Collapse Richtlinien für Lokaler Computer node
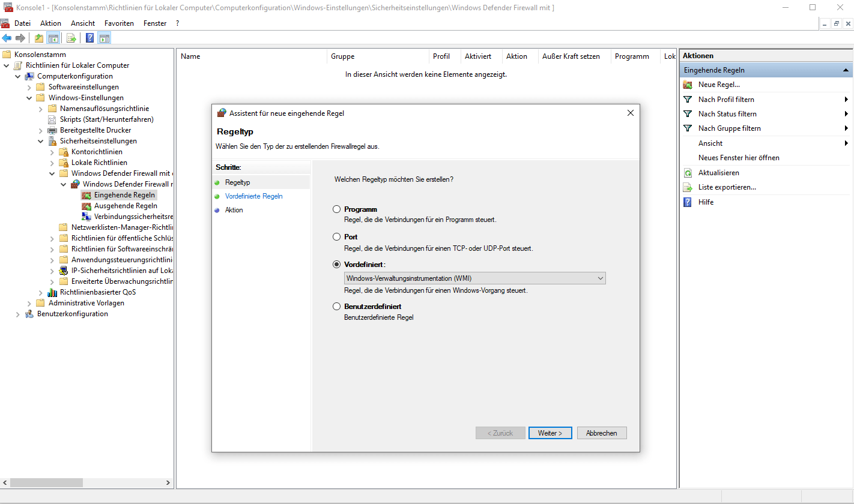The height and width of the screenshot is (504, 854). tap(7, 65)
